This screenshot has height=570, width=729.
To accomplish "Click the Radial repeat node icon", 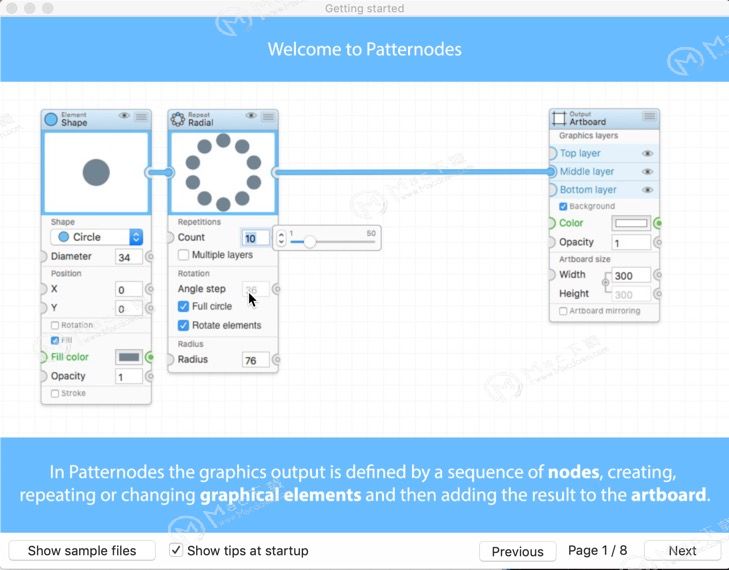I will tap(178, 119).
